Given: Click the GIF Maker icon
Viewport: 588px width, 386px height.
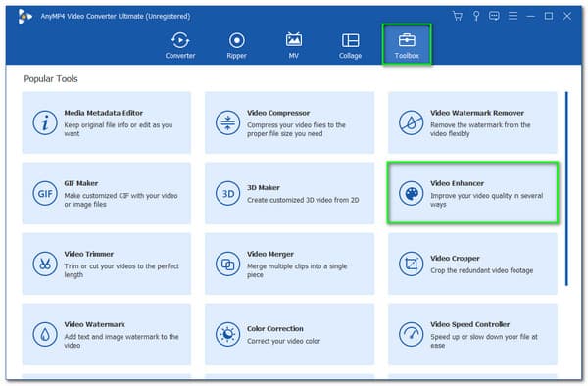Looking at the screenshot, I should point(45,193).
